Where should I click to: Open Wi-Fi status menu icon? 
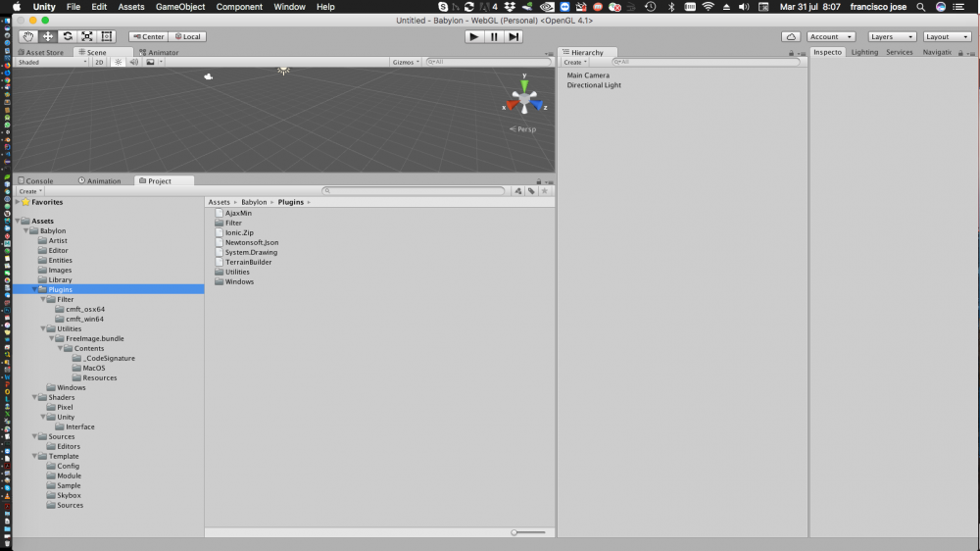click(708, 7)
